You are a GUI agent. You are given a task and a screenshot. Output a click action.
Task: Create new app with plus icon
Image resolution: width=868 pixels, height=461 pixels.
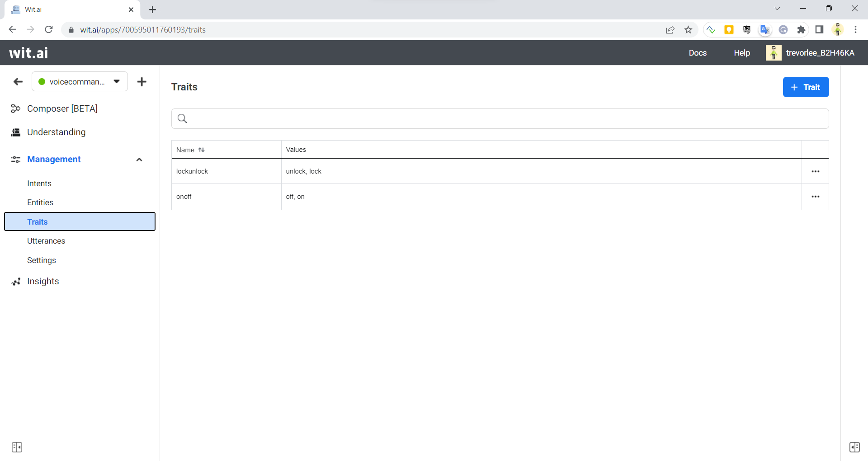[142, 82]
